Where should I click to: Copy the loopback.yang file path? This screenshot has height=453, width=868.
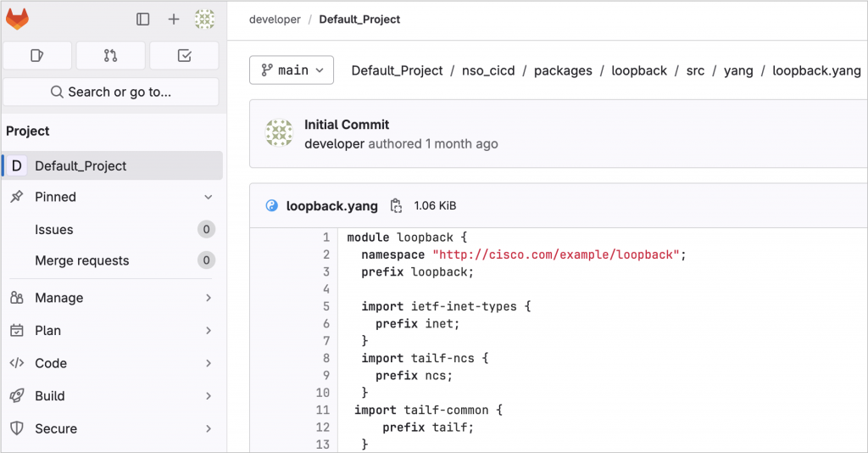pyautogui.click(x=396, y=205)
